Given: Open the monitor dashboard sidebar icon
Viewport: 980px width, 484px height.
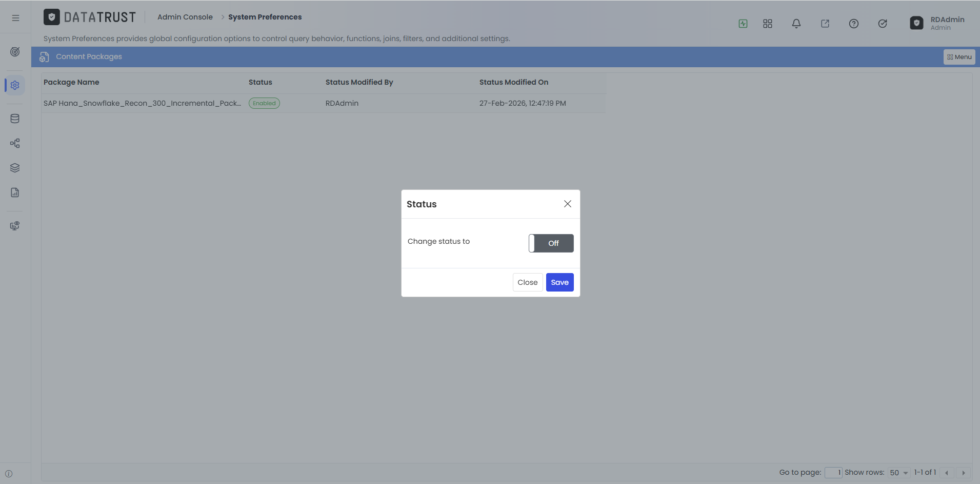Looking at the screenshot, I should (15, 226).
